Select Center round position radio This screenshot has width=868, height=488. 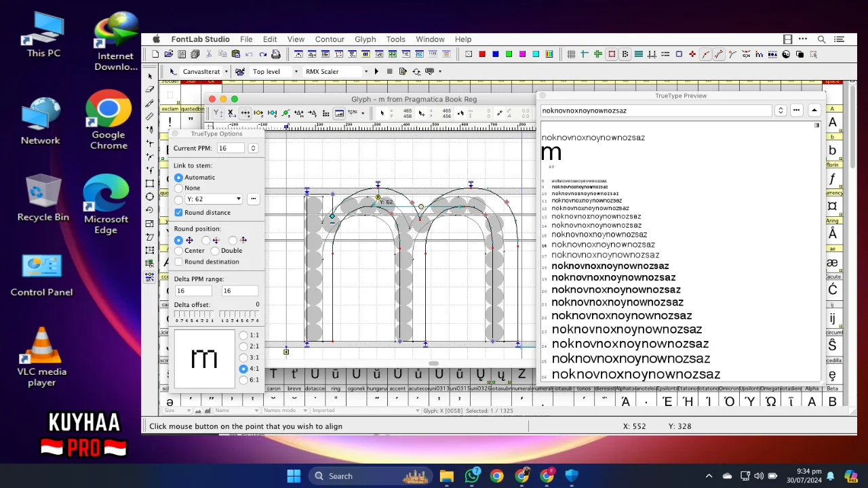178,250
